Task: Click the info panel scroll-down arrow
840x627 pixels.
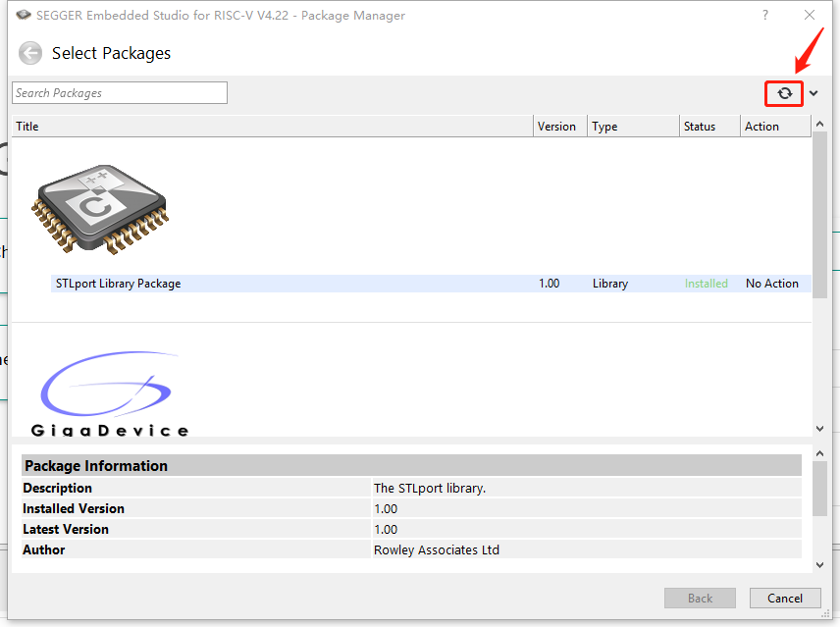Action: click(819, 565)
